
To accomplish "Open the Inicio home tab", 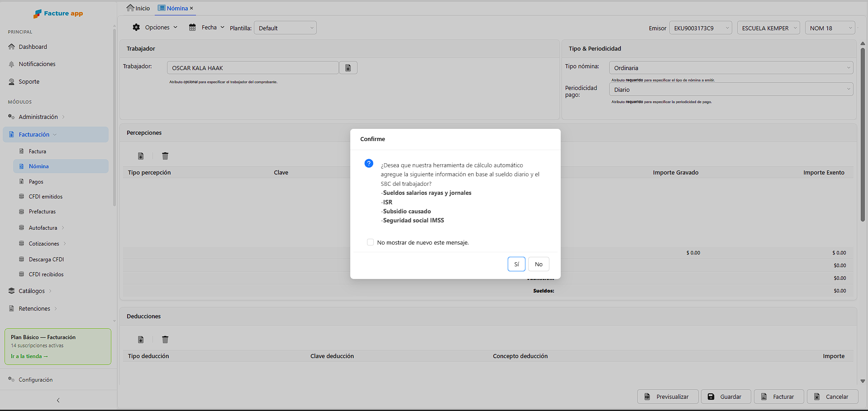I will [x=138, y=8].
